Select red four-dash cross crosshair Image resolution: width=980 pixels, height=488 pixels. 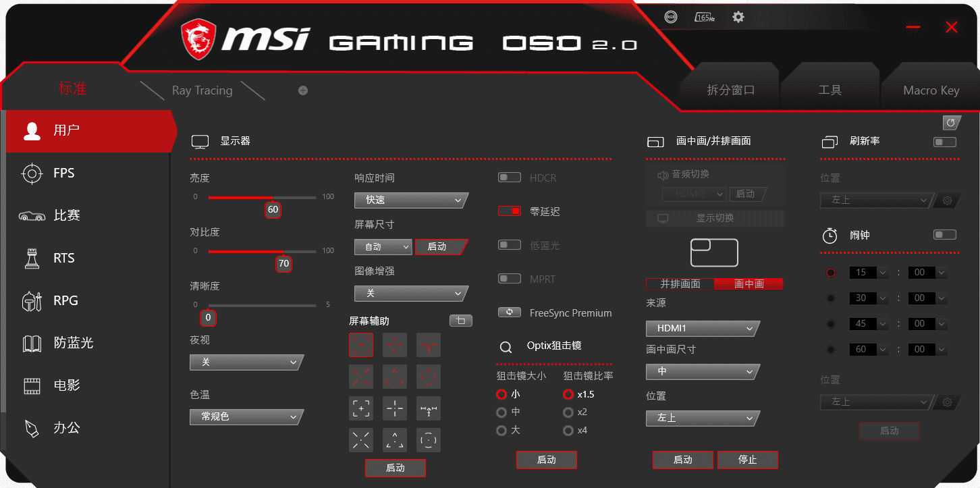point(395,344)
